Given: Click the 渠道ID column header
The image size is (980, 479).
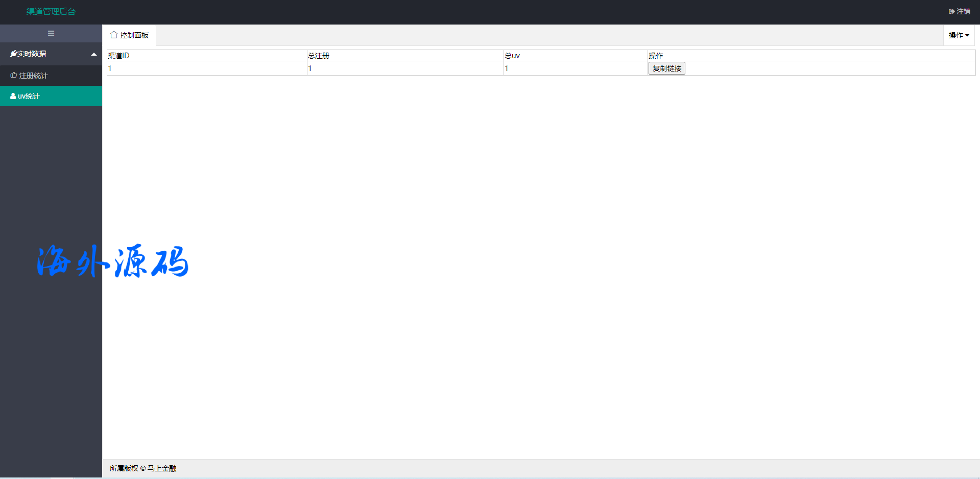Looking at the screenshot, I should coord(118,56).
